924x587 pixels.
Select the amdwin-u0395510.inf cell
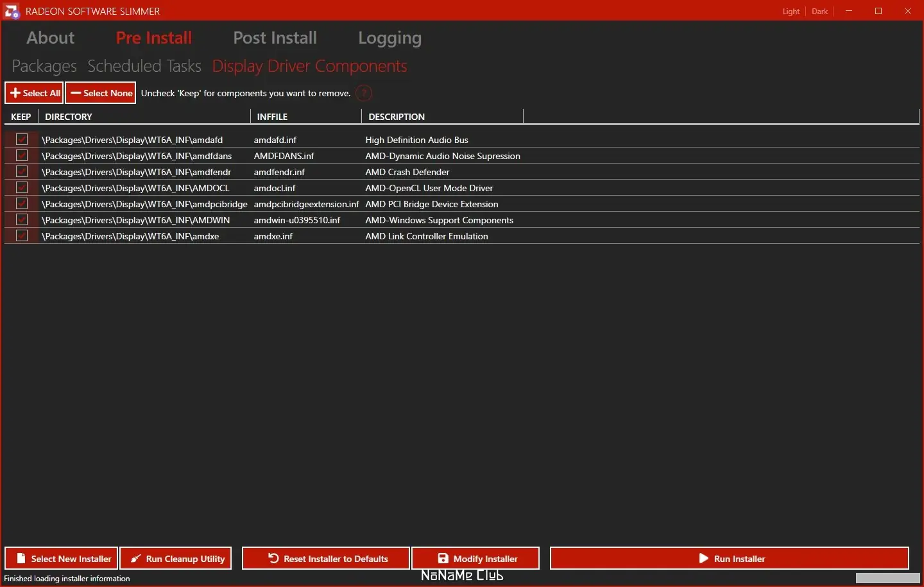pyautogui.click(x=297, y=220)
